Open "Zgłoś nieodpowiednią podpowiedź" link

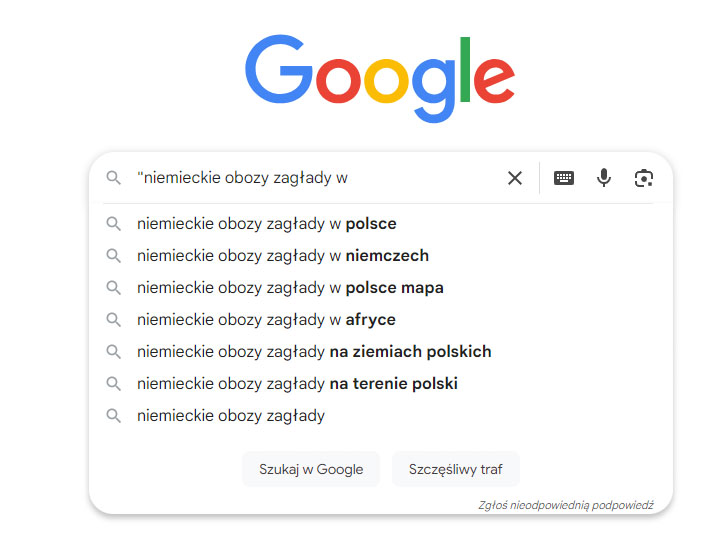[565, 506]
